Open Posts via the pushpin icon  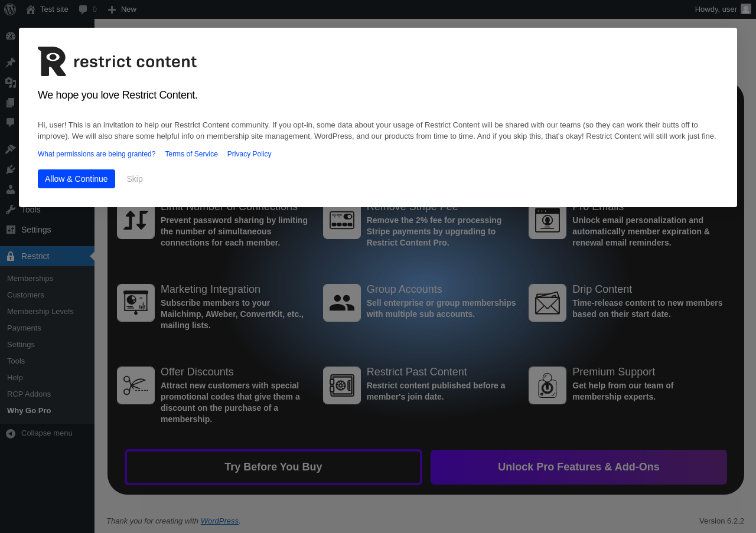pyautogui.click(x=11, y=63)
